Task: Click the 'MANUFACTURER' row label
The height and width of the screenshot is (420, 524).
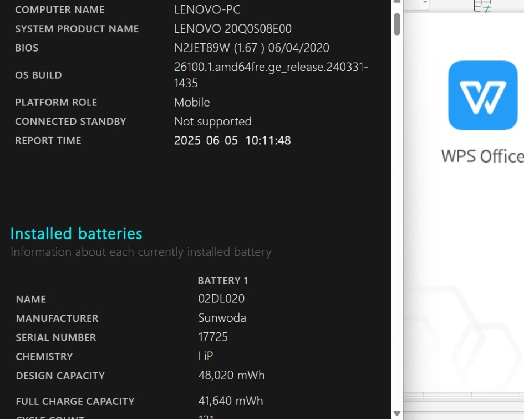Action: pyautogui.click(x=57, y=318)
